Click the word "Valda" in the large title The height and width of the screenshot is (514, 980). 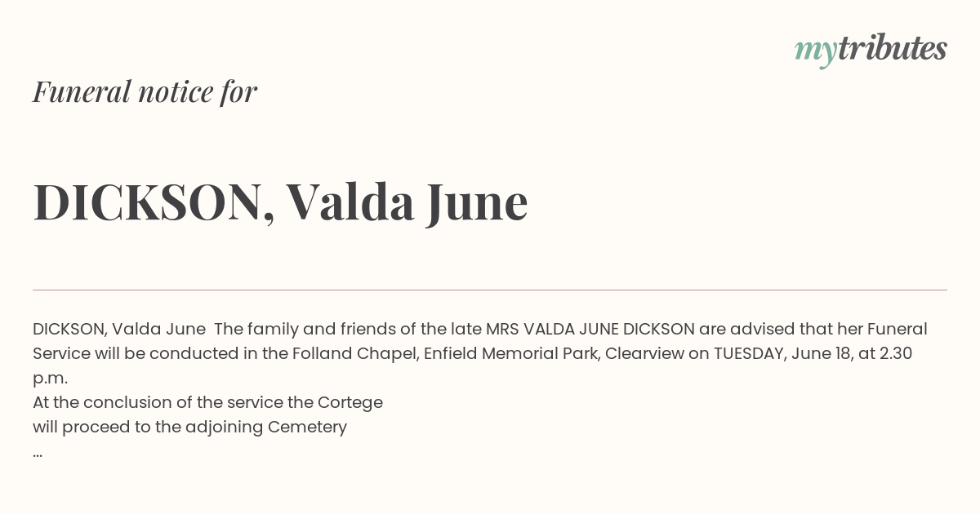(x=350, y=201)
